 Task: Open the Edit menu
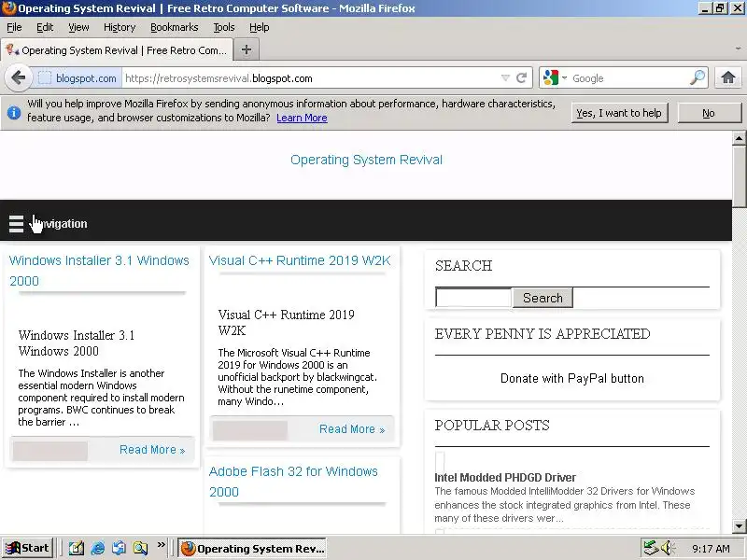[45, 27]
